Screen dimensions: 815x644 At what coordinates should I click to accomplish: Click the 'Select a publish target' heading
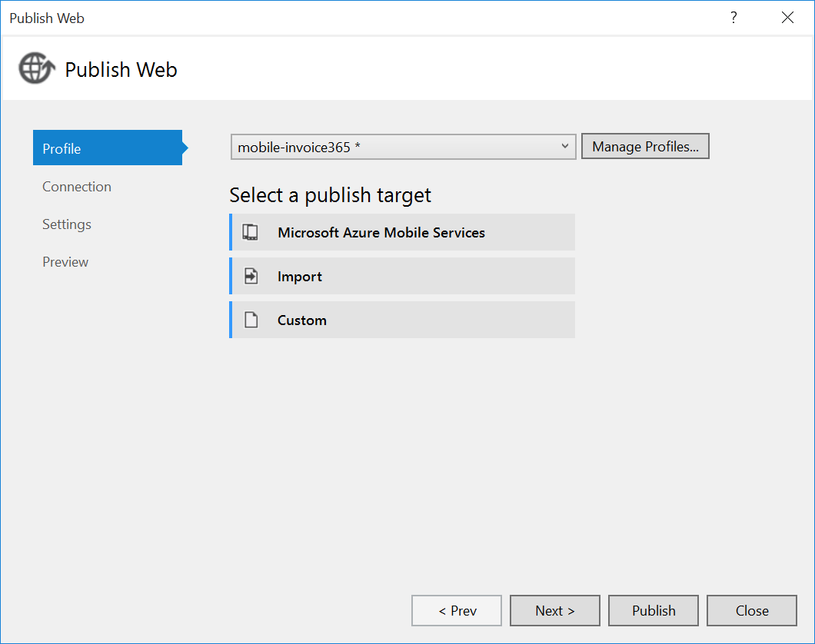point(330,195)
